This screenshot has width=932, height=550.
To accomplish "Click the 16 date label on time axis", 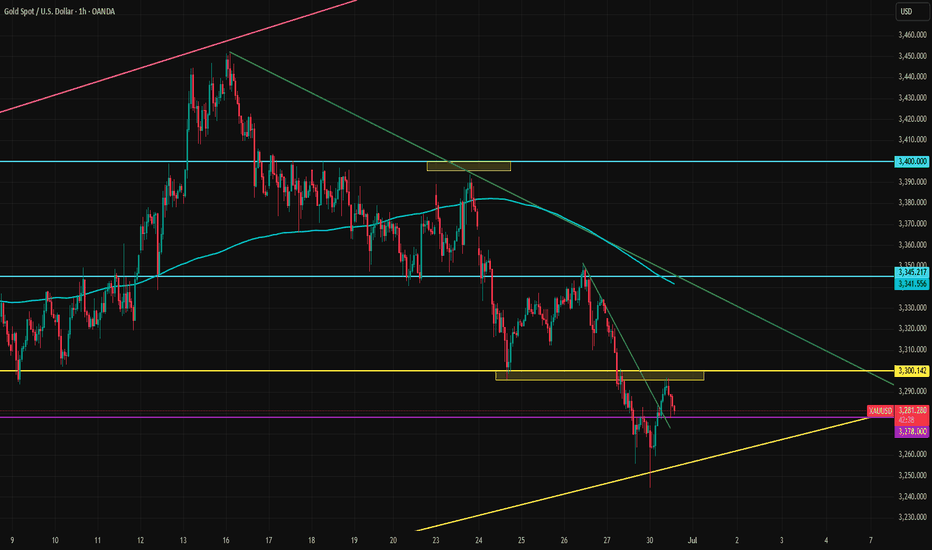I will tap(226, 540).
